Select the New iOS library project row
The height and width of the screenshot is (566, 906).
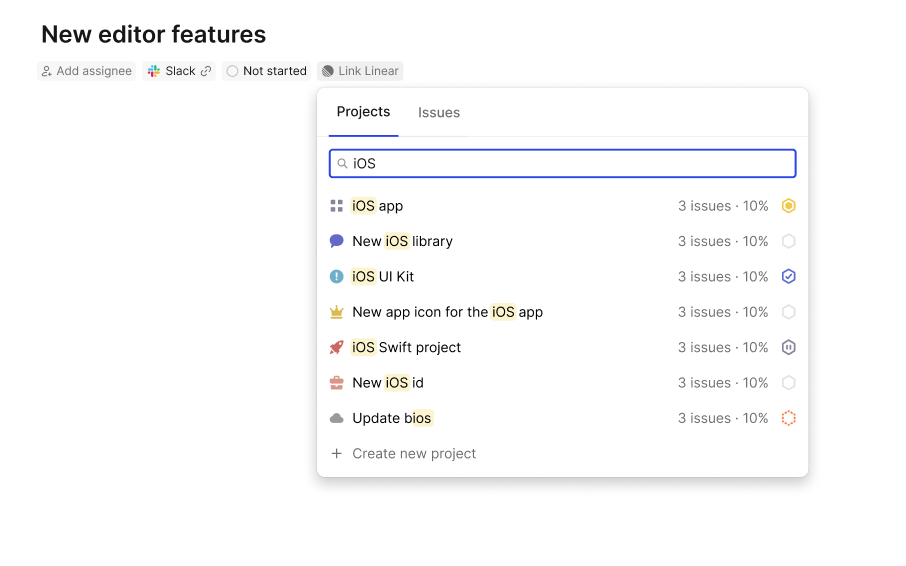(562, 241)
